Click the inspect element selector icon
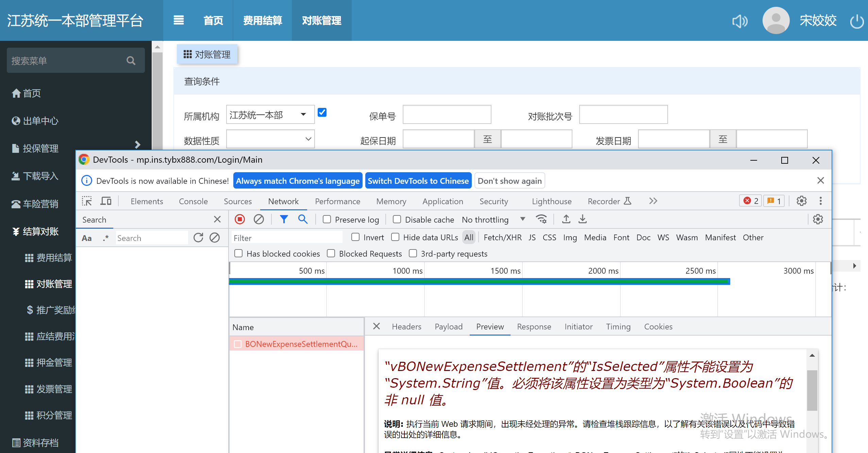868x453 pixels. click(87, 201)
